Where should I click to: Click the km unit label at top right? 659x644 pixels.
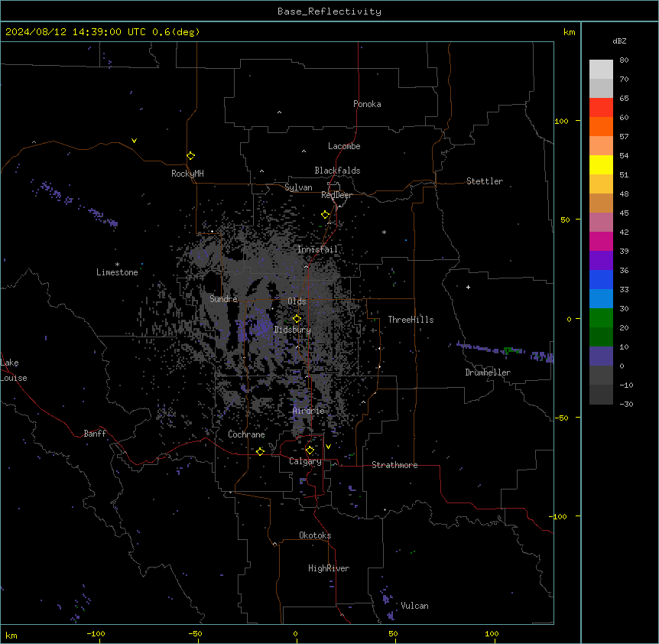click(569, 32)
